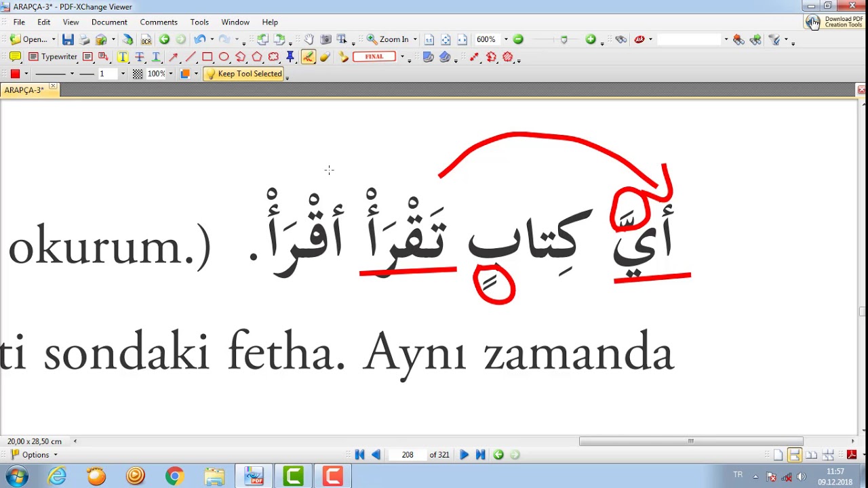Go back with the green left arrow
Screen dimensions: 868x488
(164, 39)
